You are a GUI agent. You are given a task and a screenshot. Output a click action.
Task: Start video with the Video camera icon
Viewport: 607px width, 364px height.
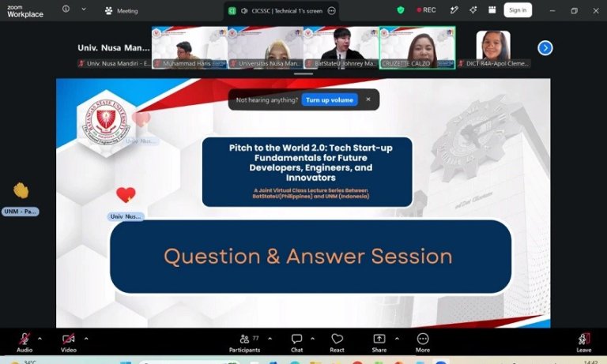pyautogui.click(x=69, y=340)
